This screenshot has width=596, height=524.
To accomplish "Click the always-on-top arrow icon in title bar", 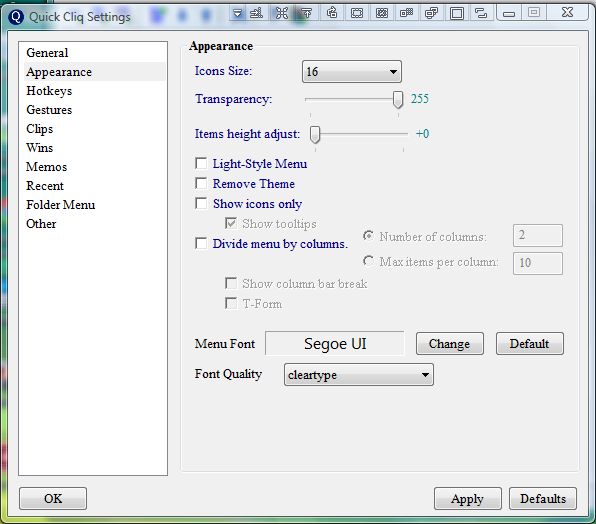I will 306,14.
